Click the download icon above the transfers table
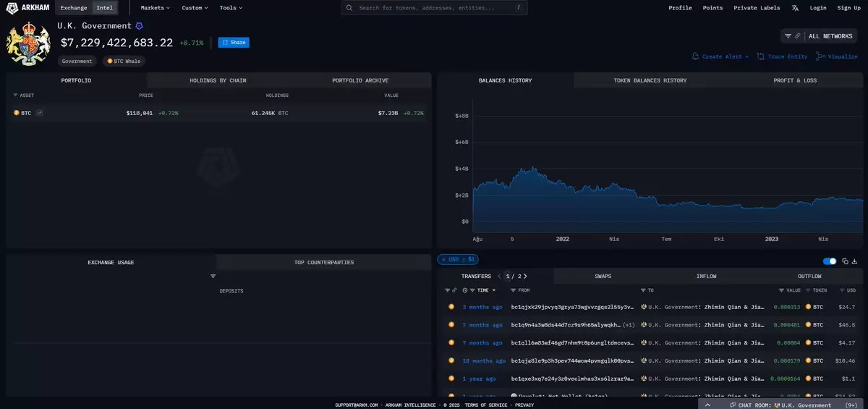 click(855, 261)
